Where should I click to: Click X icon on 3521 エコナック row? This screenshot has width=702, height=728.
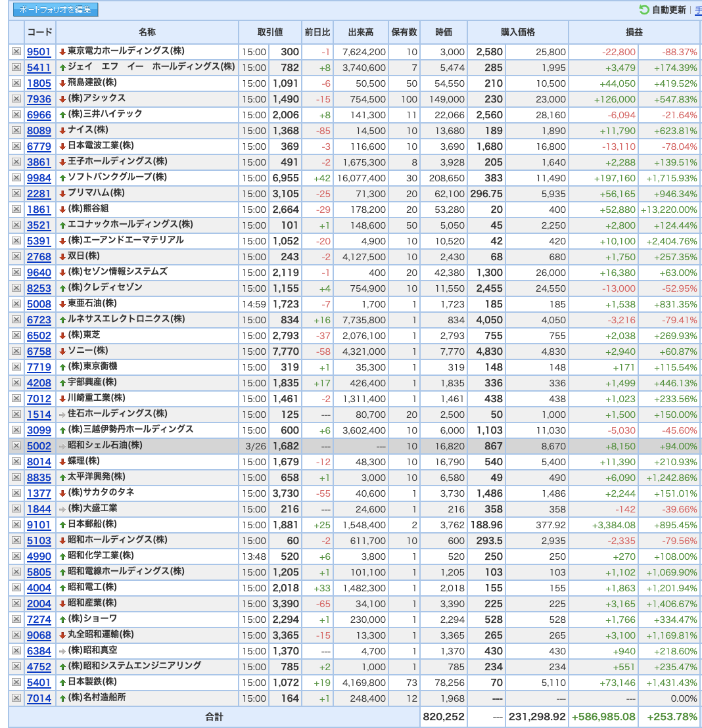pyautogui.click(x=16, y=225)
